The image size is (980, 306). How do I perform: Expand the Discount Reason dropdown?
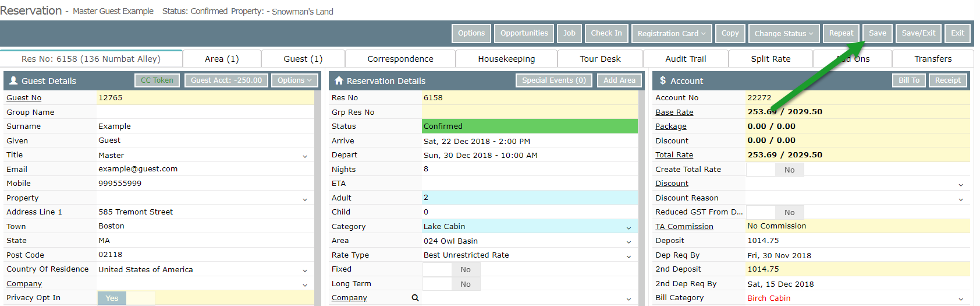pyautogui.click(x=961, y=199)
